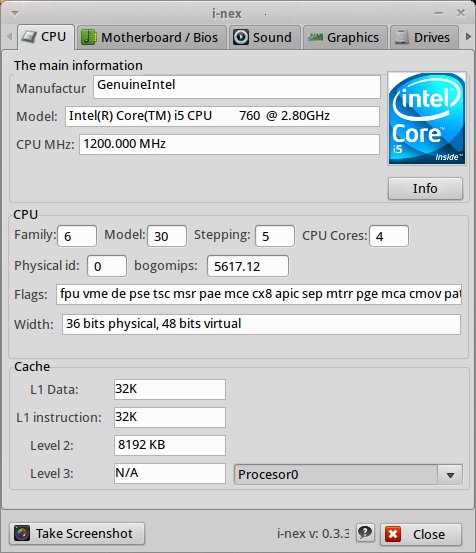Screen dimensions: 476x553
Task: Switch to the CPU tab
Action: (46, 37)
